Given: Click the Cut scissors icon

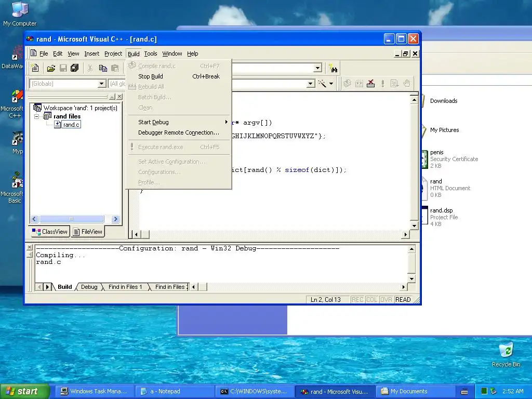Looking at the screenshot, I should [x=90, y=68].
